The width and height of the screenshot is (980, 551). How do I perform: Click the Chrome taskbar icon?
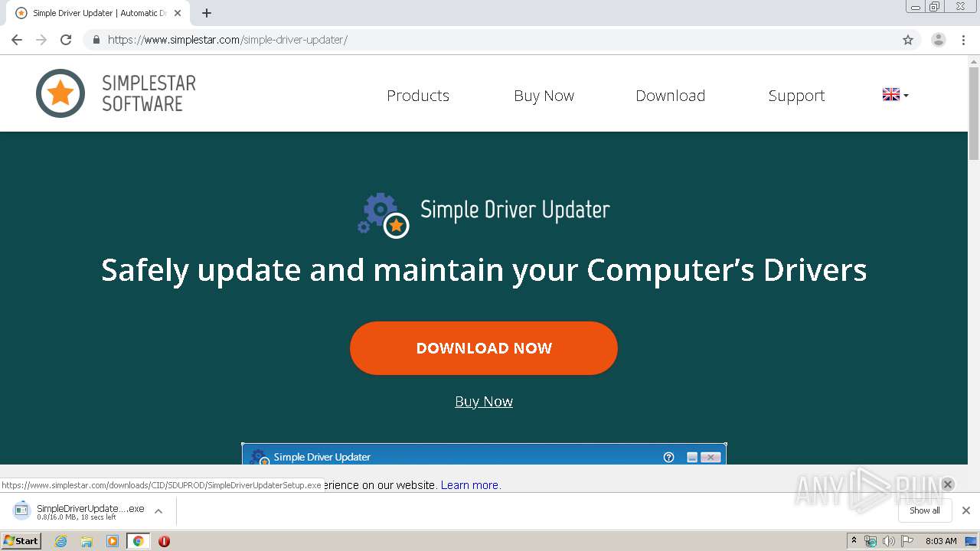click(x=138, y=541)
